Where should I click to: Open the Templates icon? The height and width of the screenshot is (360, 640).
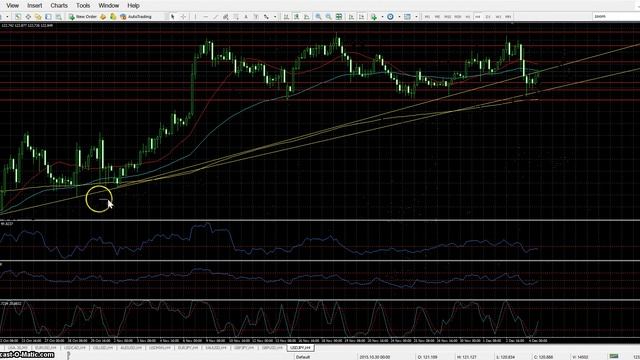pos(407,17)
